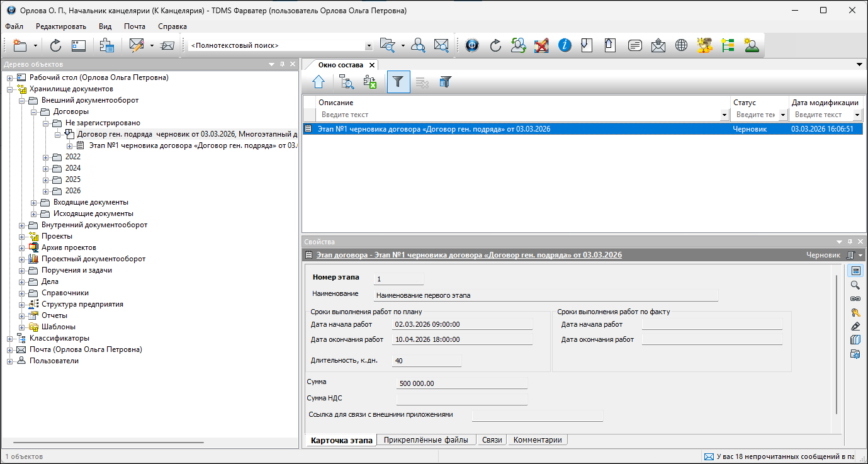
Task: Expand the 2025 folder in the tree
Action: (46, 179)
